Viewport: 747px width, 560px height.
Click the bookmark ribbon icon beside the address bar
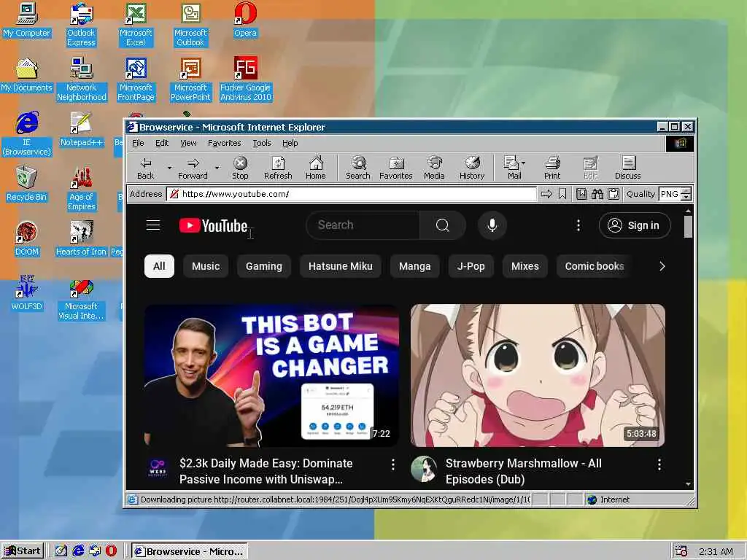pyautogui.click(x=562, y=194)
